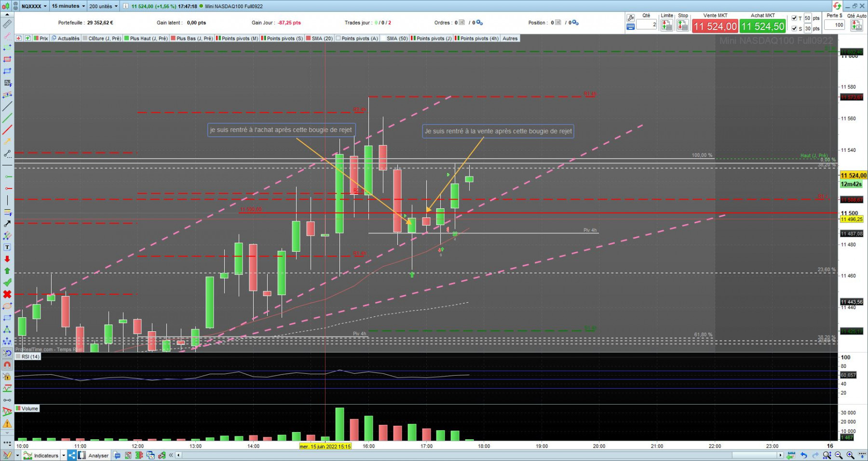Screen dimensions: 868x461
Task: Select the rectangle drawing tool
Action: click(7, 59)
